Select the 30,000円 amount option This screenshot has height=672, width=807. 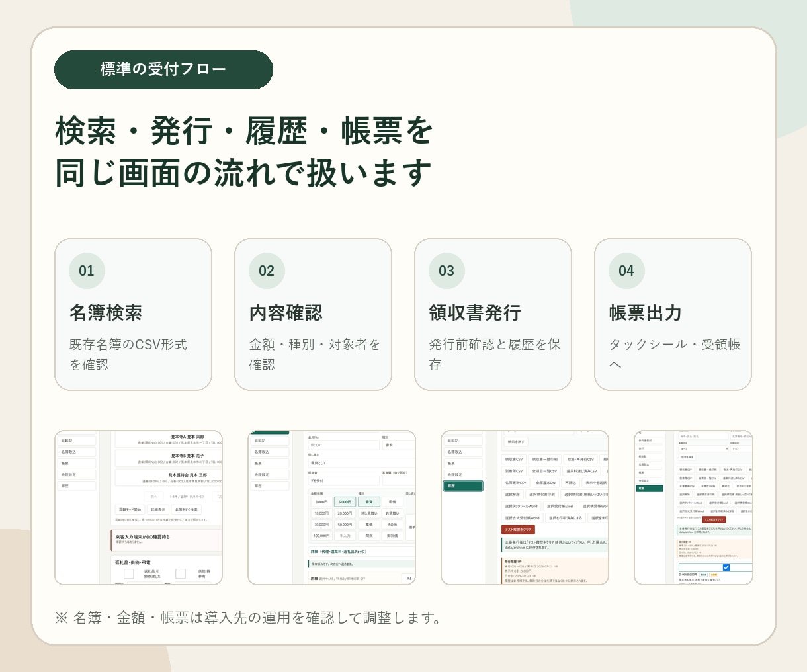[x=321, y=525]
